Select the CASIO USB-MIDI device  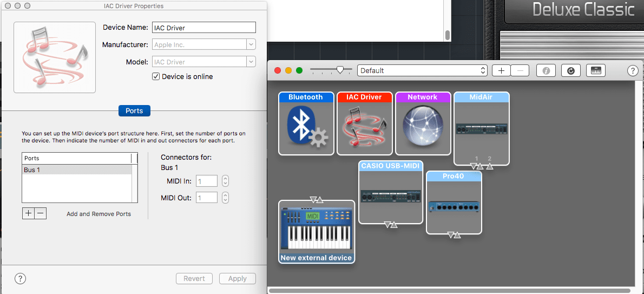click(390, 195)
